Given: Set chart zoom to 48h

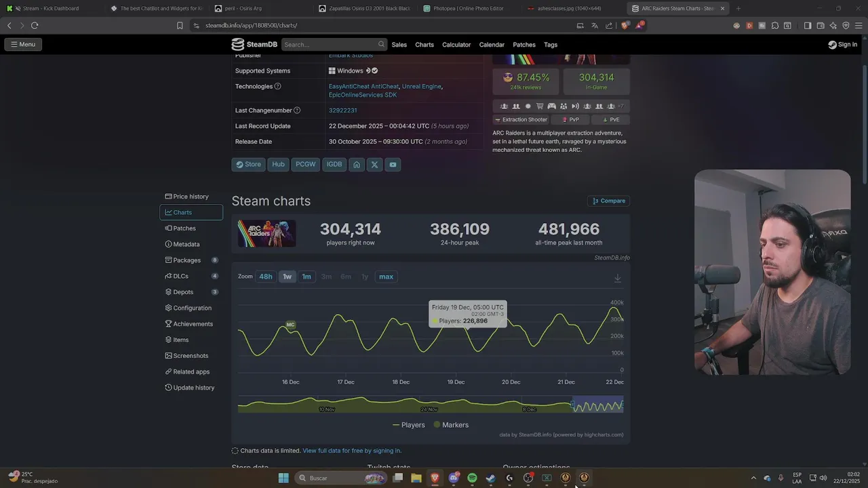Looking at the screenshot, I should [x=266, y=277].
